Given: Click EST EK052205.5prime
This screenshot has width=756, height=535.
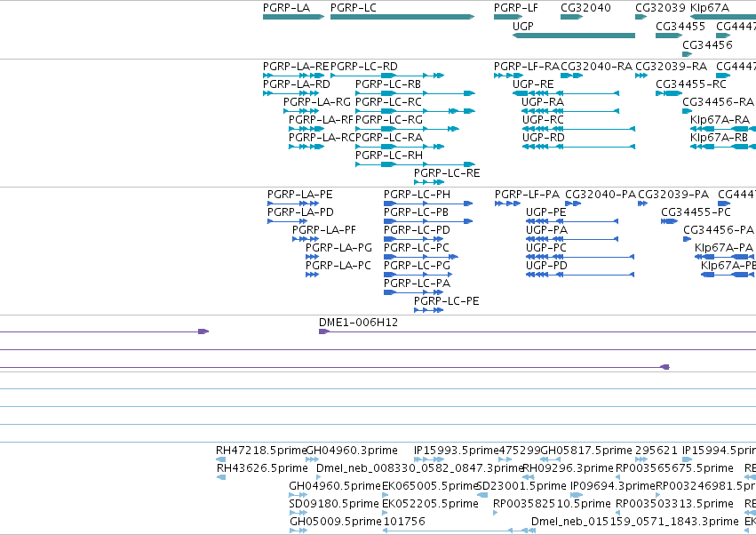Looking at the screenshot, I should [430, 504].
